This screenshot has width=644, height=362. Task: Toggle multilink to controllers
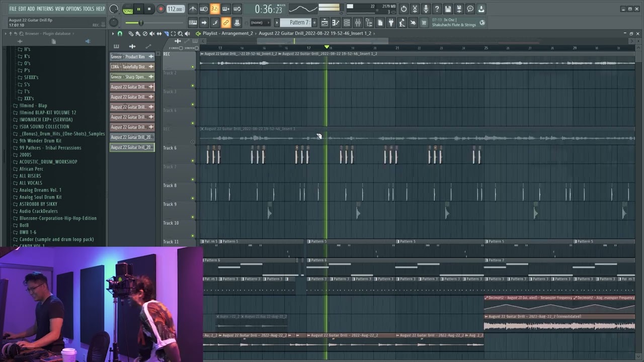coord(226,23)
